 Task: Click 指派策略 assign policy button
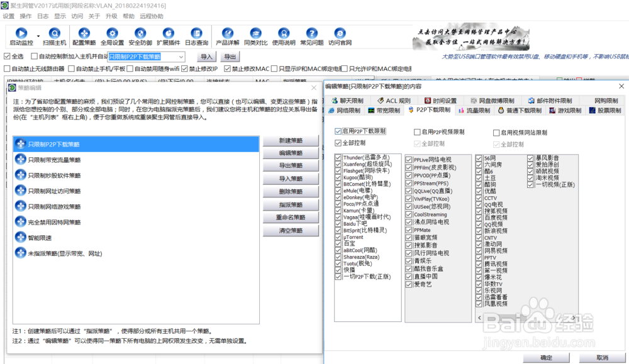pyautogui.click(x=291, y=205)
